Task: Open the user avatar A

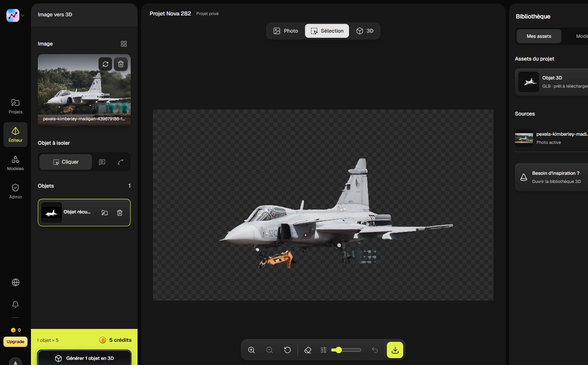Action: [x=15, y=361]
